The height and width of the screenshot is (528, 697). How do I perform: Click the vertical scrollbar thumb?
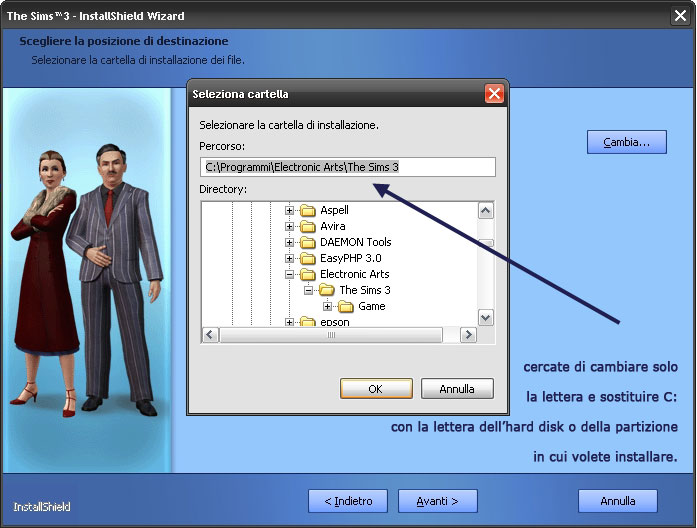point(488,243)
